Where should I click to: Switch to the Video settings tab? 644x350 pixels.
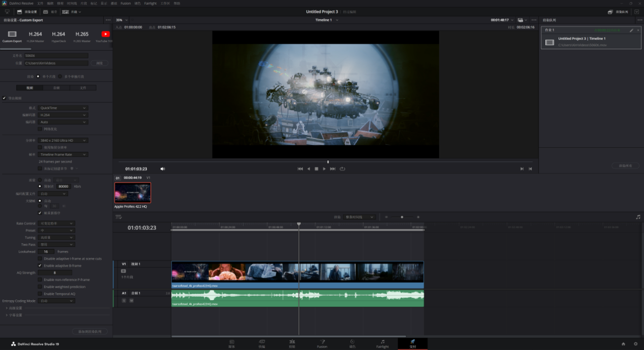(30, 87)
